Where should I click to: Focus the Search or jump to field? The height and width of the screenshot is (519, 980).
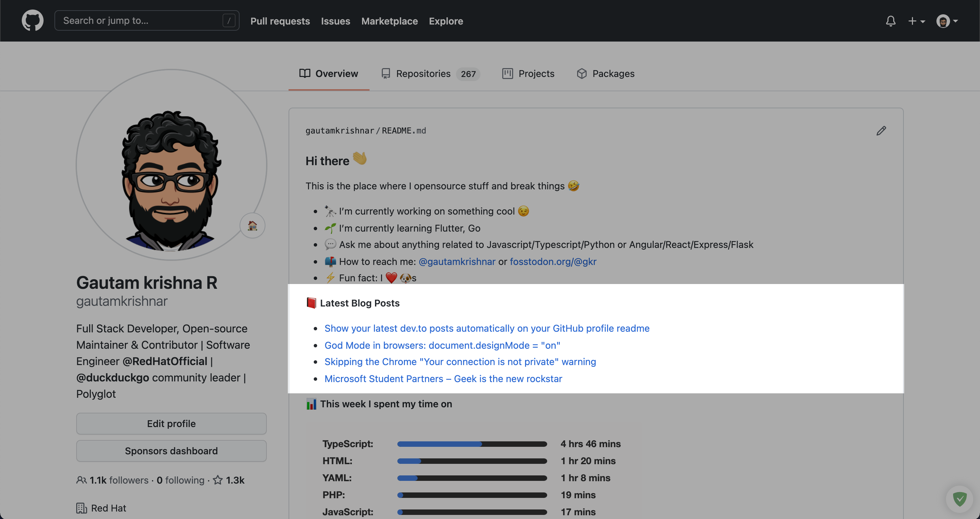point(147,20)
